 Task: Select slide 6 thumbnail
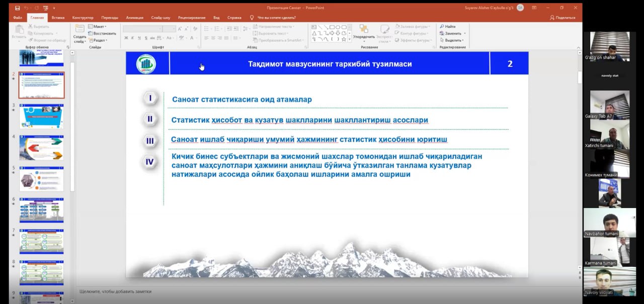41,210
